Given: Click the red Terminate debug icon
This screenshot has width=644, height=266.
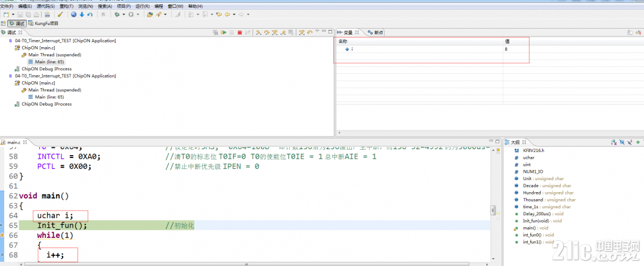Looking at the screenshot, I should click(240, 32).
